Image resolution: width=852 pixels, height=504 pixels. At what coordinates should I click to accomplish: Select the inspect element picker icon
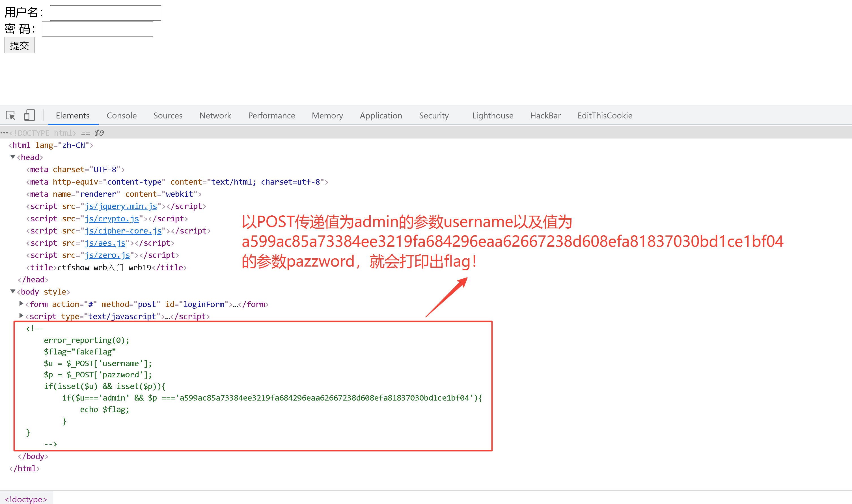(10, 116)
